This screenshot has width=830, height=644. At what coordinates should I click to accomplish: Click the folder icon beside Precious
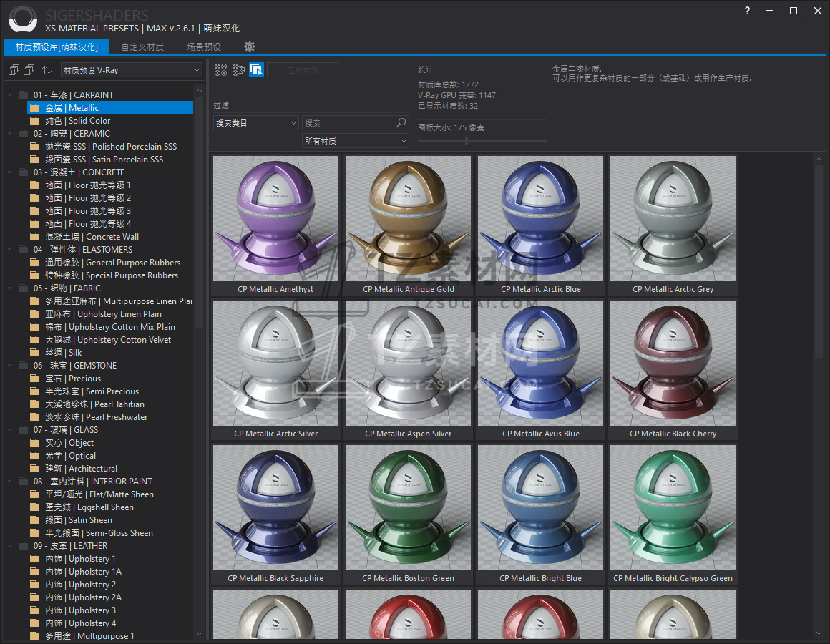click(x=35, y=379)
